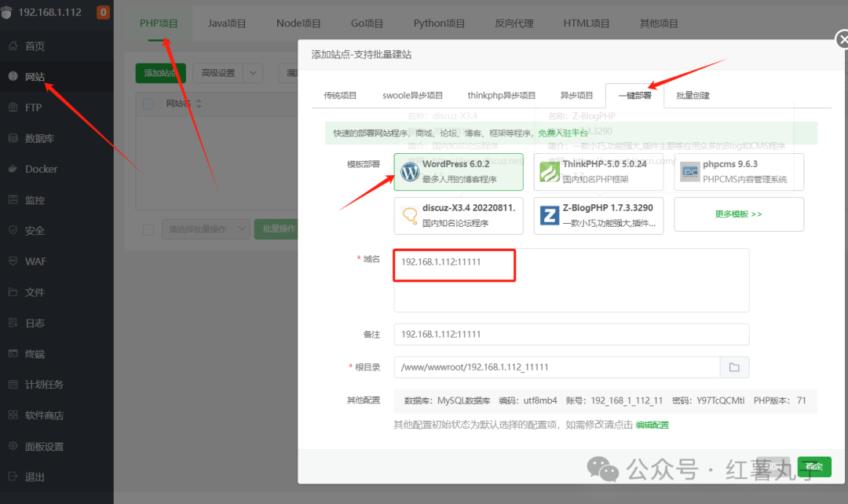
Task: Choose the ThinkPHP-5.0 template card
Action: (598, 172)
